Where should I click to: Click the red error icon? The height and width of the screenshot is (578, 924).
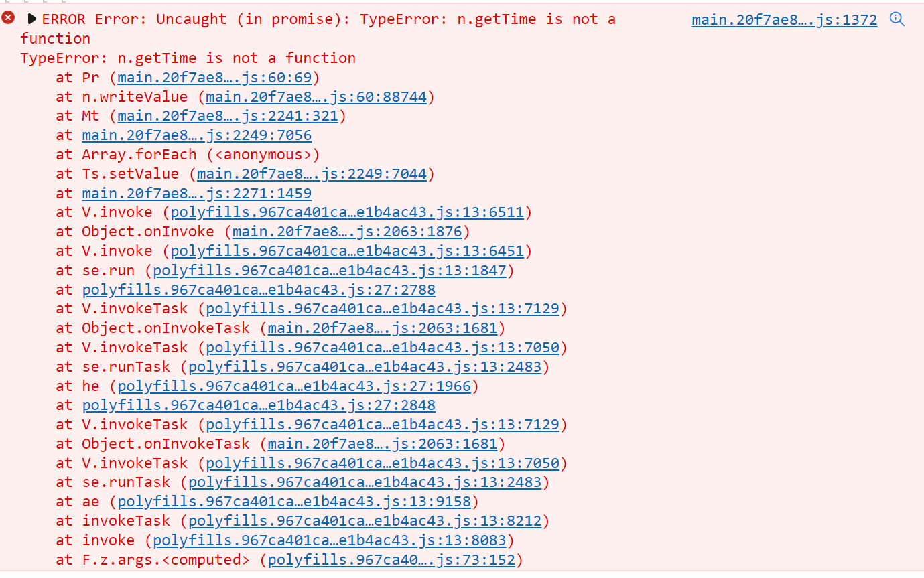[x=8, y=19]
